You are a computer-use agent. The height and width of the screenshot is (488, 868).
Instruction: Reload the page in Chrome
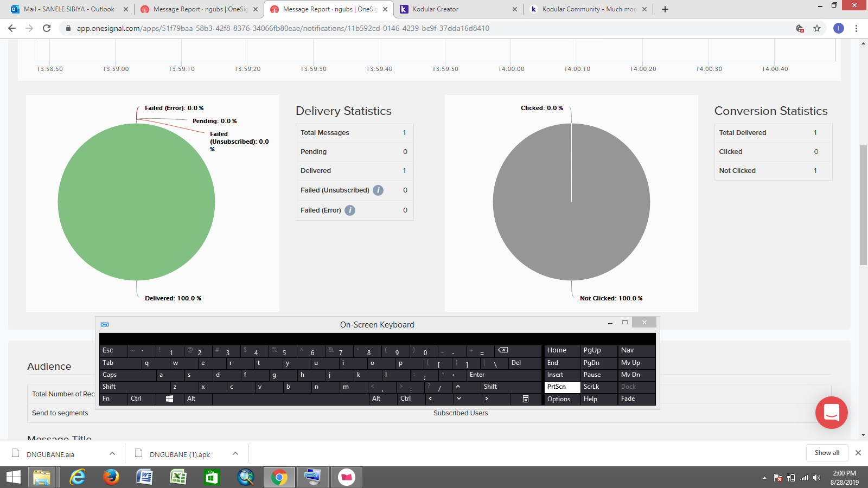(x=47, y=28)
